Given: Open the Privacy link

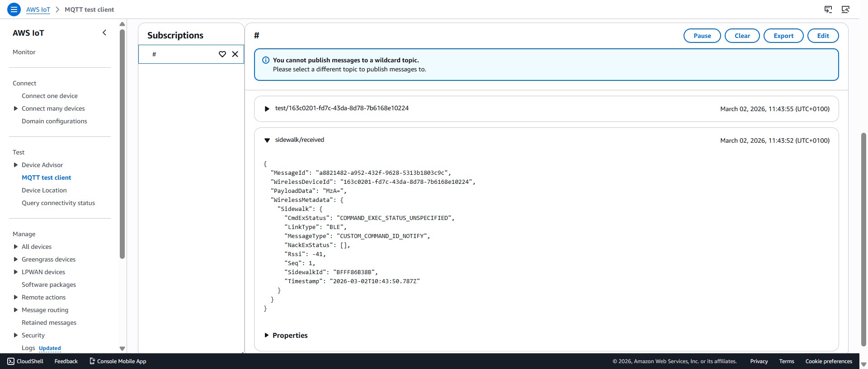Looking at the screenshot, I should pos(759,361).
